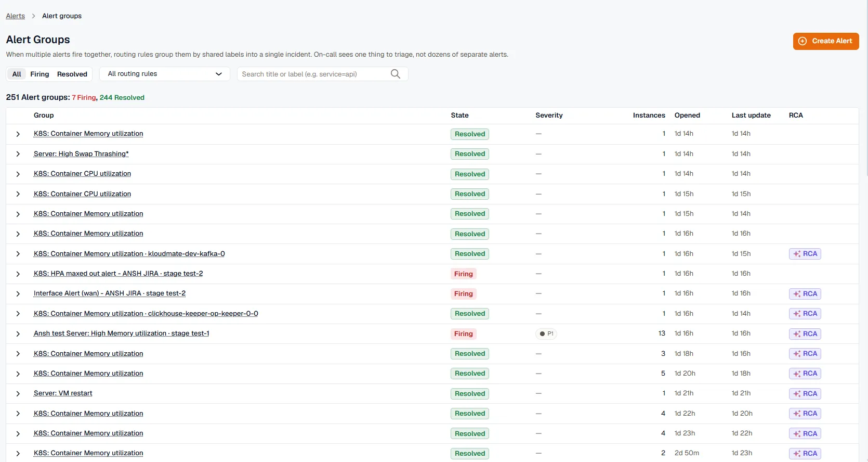Click the Group column header
Viewport: 868px width, 462px height.
point(44,115)
